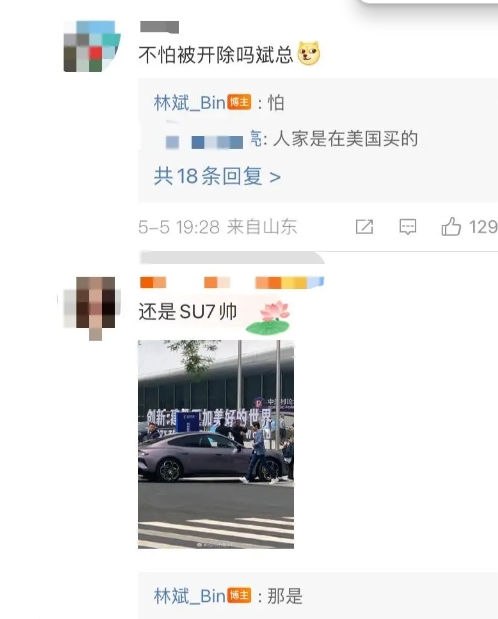Expand 共18条回复 replies

coord(217,176)
